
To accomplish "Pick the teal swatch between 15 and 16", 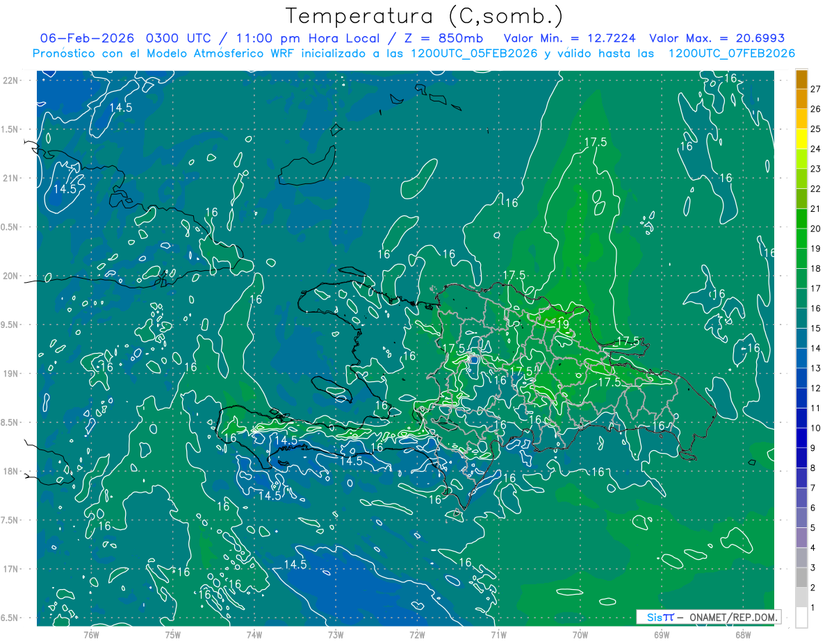I will click(801, 318).
